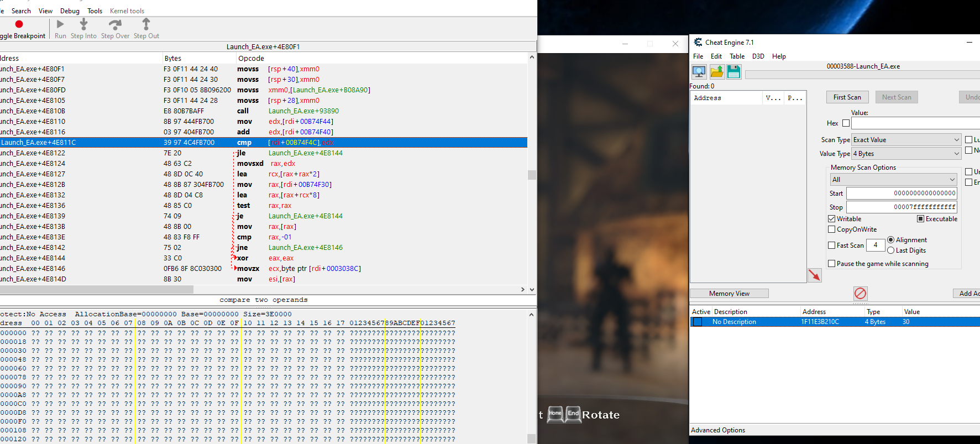Toggle the Hex checkbox

(x=846, y=123)
